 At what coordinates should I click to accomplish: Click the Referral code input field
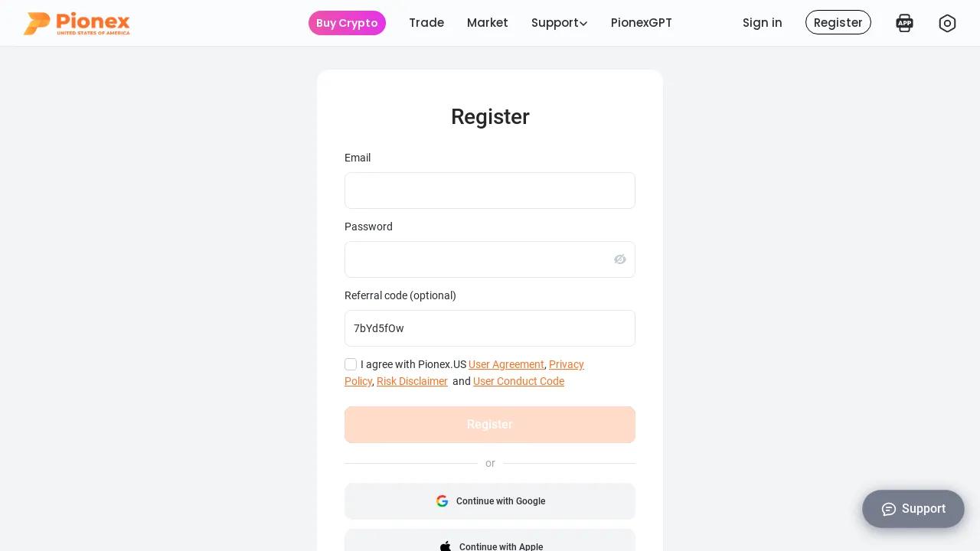tap(490, 328)
